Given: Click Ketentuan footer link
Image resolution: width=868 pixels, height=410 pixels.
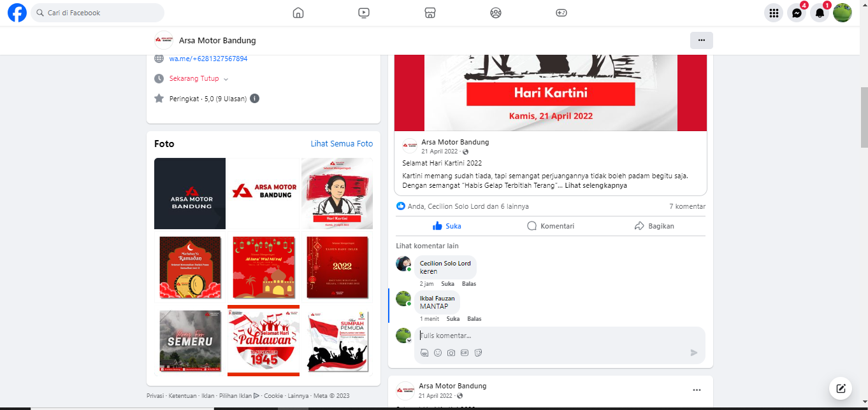Looking at the screenshot, I should [183, 395].
